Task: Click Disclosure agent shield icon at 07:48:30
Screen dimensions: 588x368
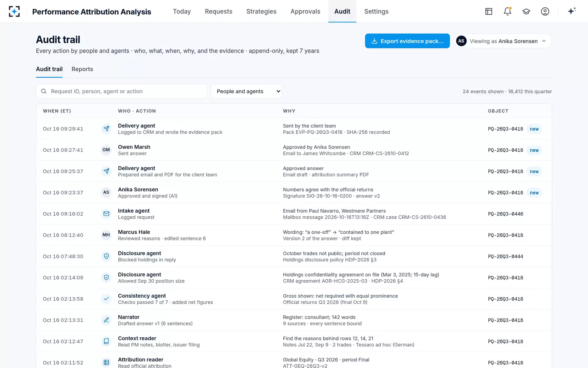Action: (x=106, y=256)
